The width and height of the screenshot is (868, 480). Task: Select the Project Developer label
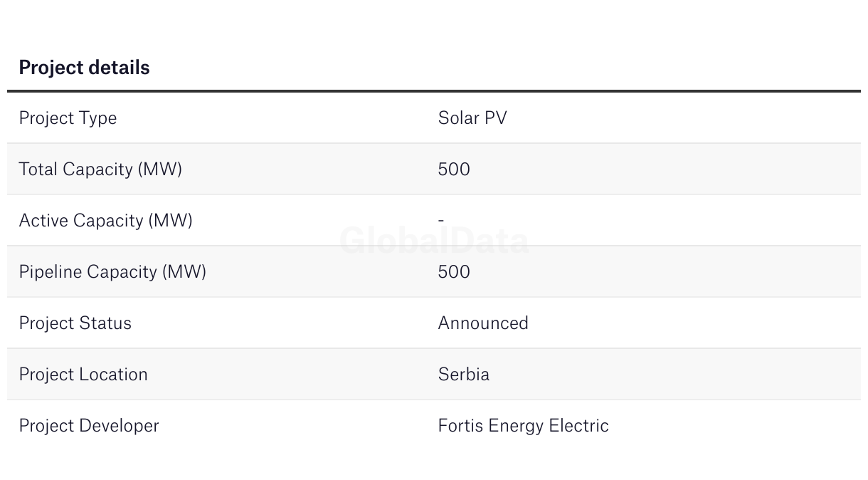(x=89, y=426)
